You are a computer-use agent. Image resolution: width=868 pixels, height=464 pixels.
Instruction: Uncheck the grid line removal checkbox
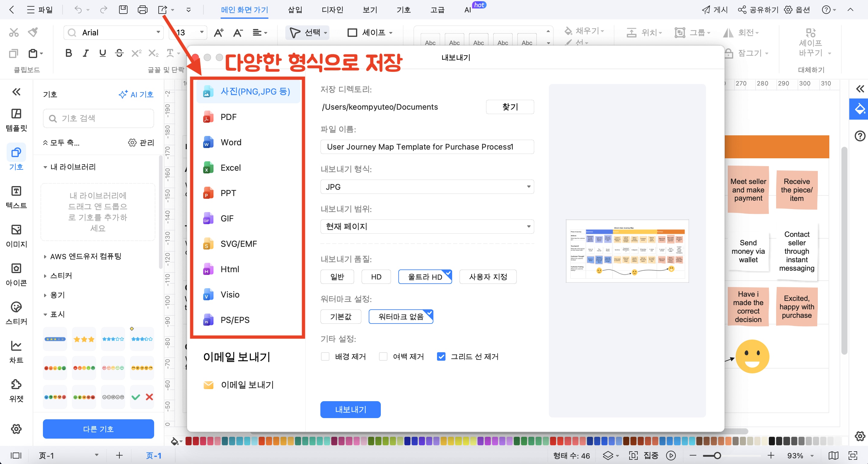pyautogui.click(x=441, y=356)
